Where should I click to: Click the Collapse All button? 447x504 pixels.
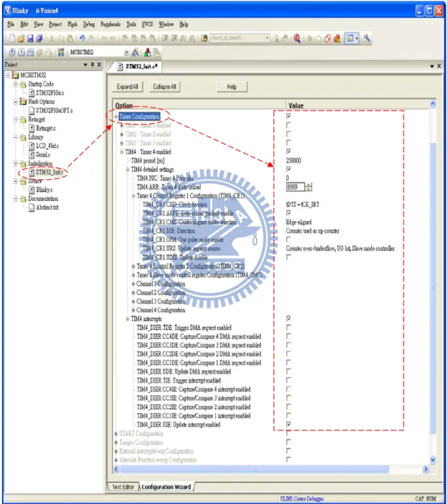[x=165, y=87]
